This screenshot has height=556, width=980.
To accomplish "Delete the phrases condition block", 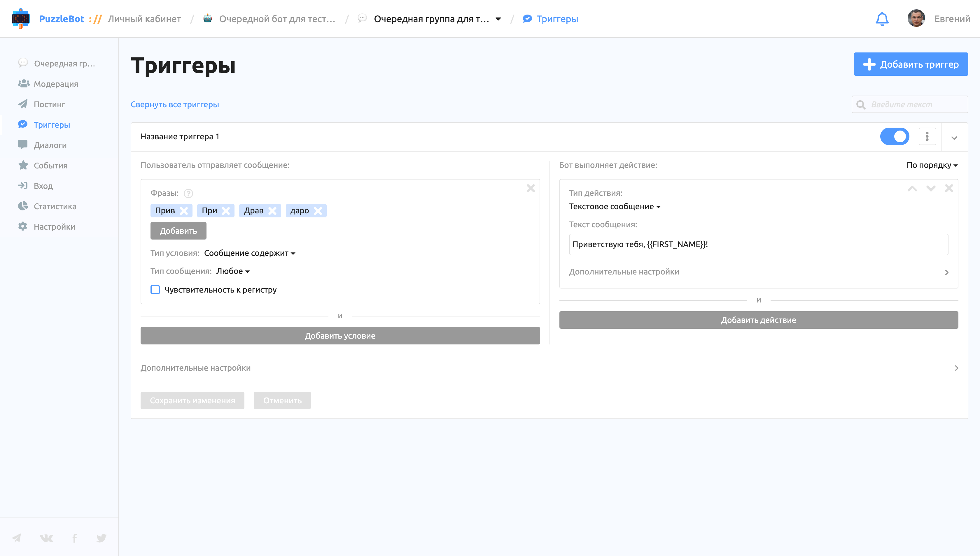I will click(x=531, y=188).
